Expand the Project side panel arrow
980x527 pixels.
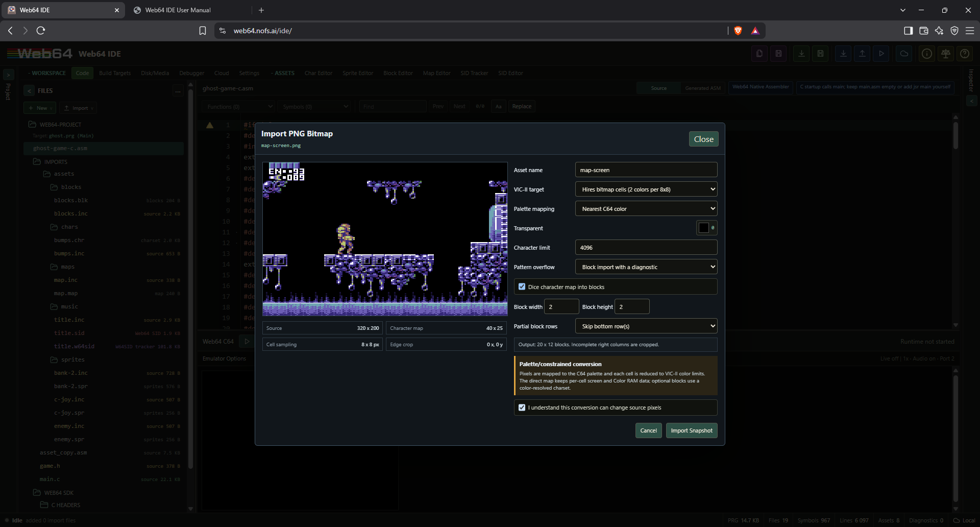(8, 75)
